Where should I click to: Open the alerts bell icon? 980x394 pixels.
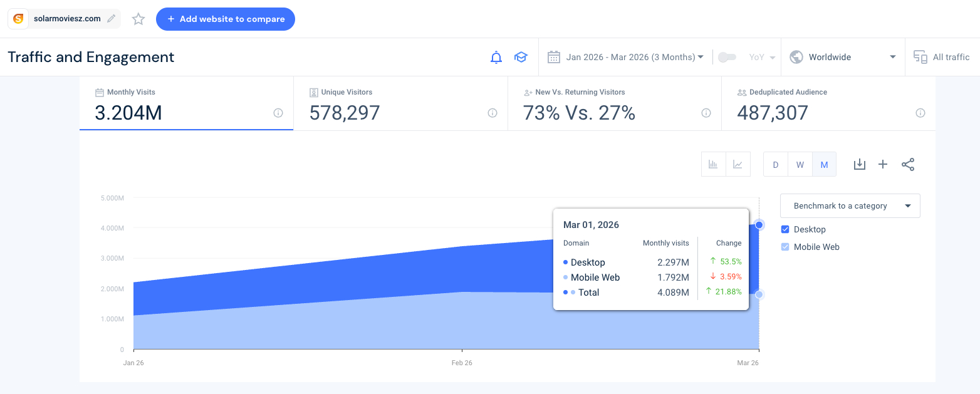pos(496,58)
